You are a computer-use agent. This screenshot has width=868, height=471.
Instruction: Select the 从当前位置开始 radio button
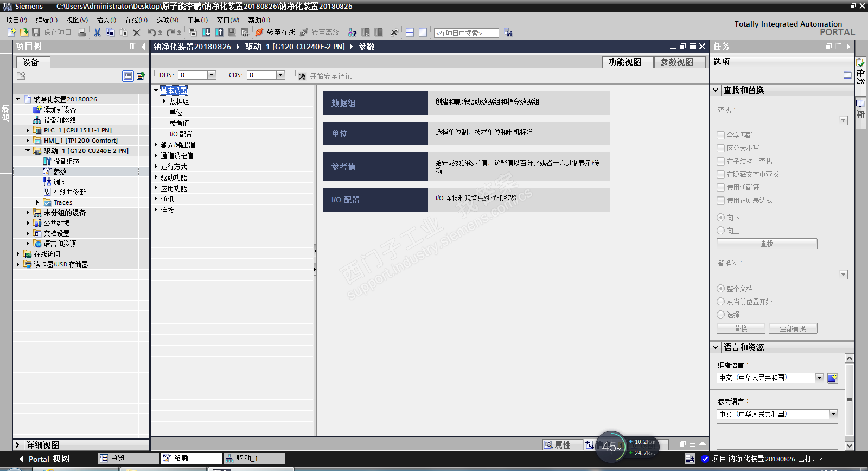click(x=721, y=302)
